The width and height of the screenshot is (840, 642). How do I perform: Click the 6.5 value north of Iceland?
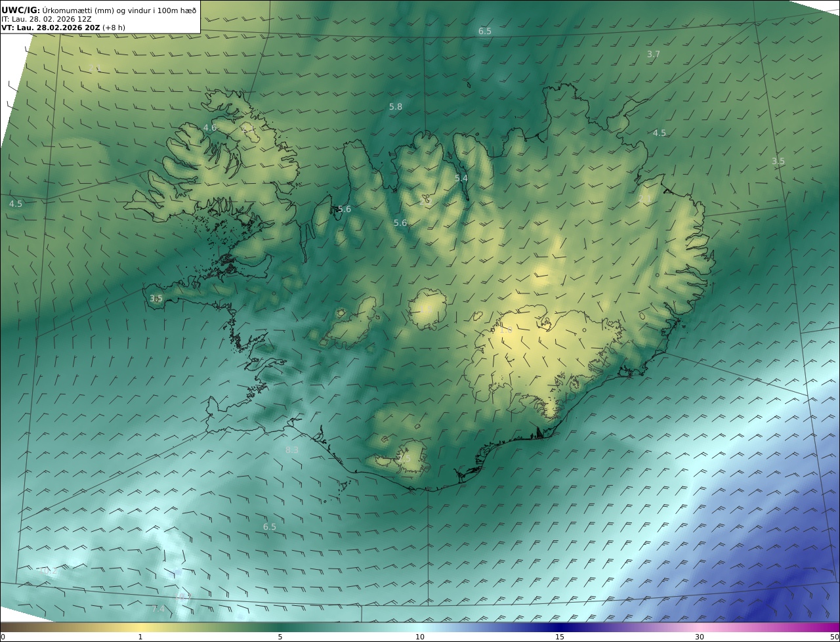(485, 31)
